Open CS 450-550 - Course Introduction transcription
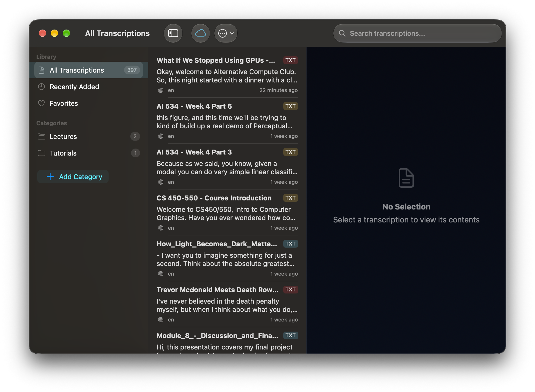Screen dimensions: 535x392 tap(227, 212)
